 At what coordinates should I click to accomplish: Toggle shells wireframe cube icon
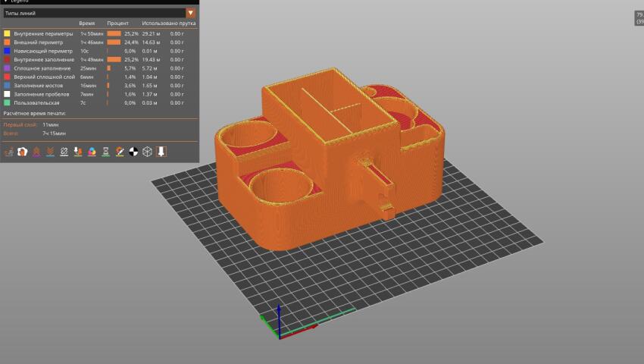click(148, 152)
